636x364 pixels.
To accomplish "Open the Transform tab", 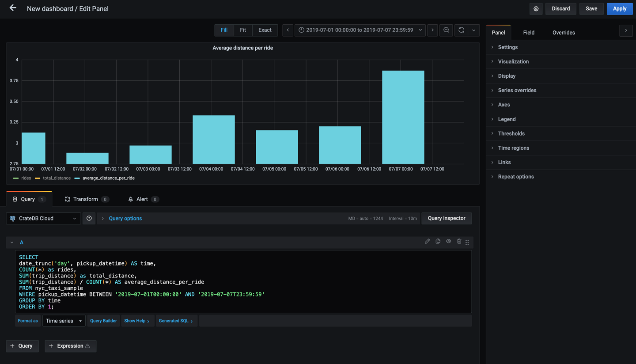I will click(x=87, y=199).
